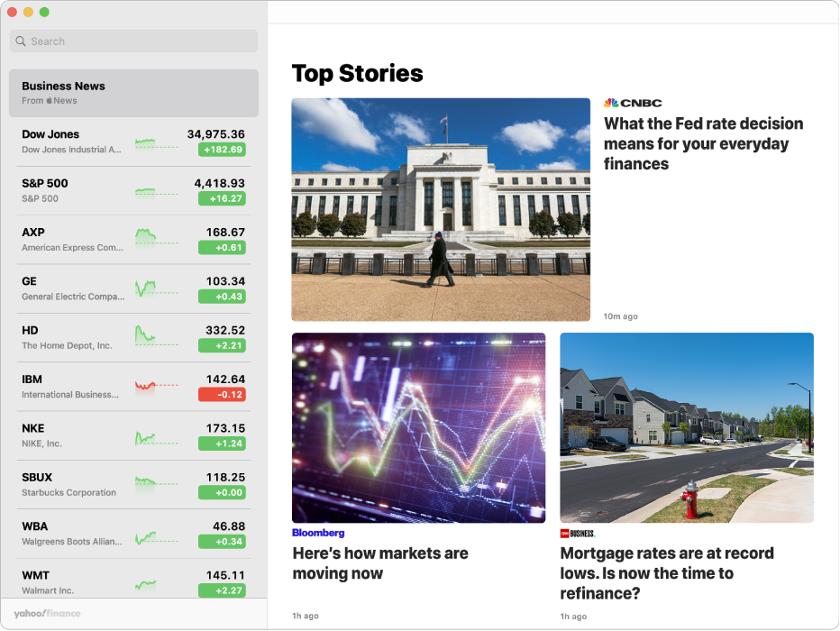
Task: Open the AXP American Express row
Action: point(133,240)
